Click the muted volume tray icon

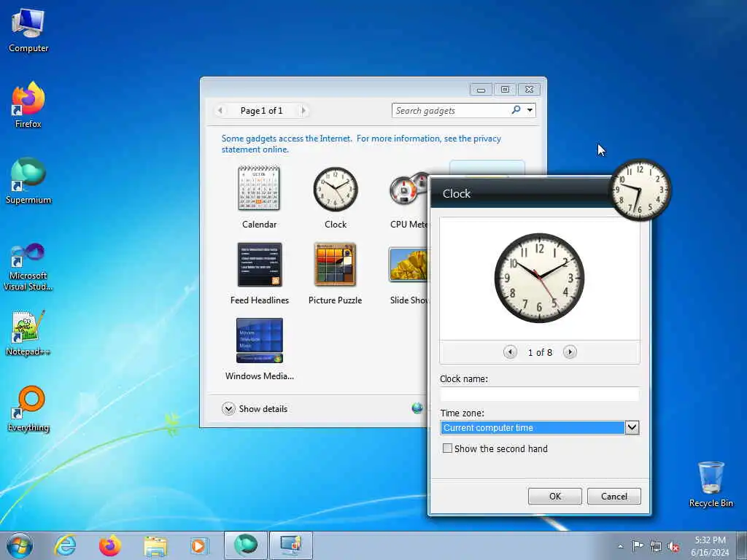[673, 546]
